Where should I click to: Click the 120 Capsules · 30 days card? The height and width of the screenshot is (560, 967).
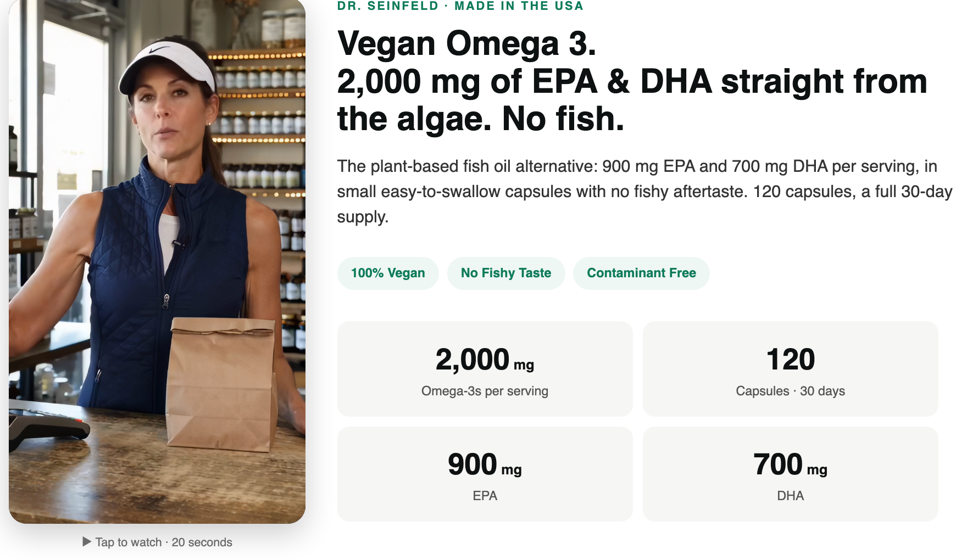pyautogui.click(x=791, y=369)
